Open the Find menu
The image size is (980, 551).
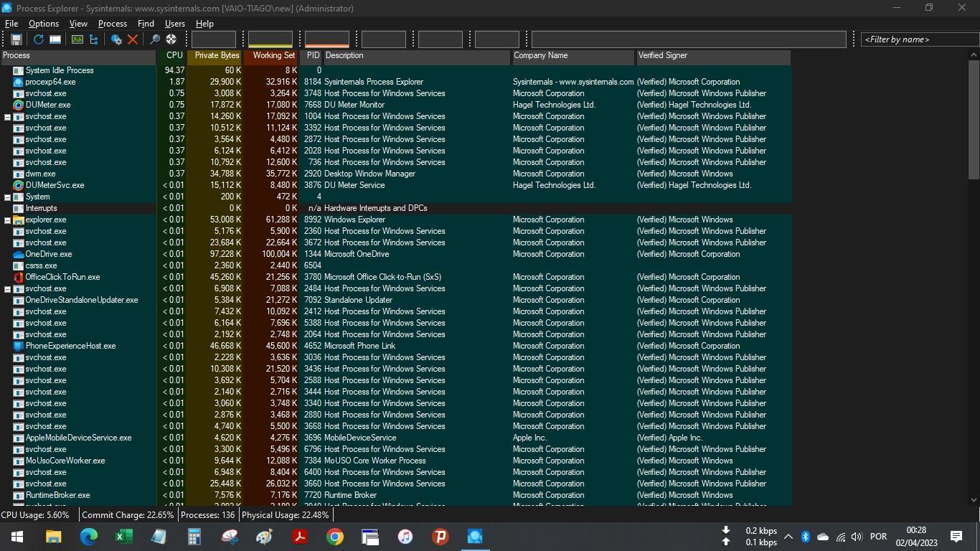(146, 24)
